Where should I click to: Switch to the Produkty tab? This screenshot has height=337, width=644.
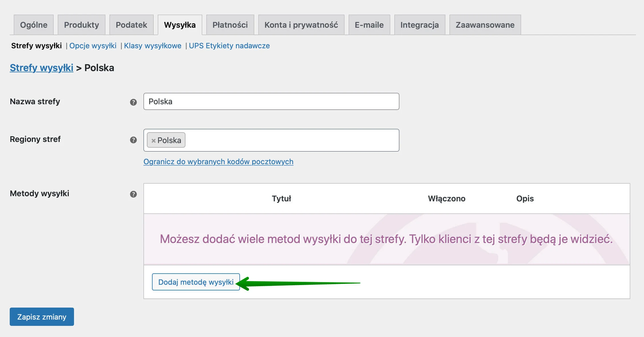pyautogui.click(x=81, y=25)
